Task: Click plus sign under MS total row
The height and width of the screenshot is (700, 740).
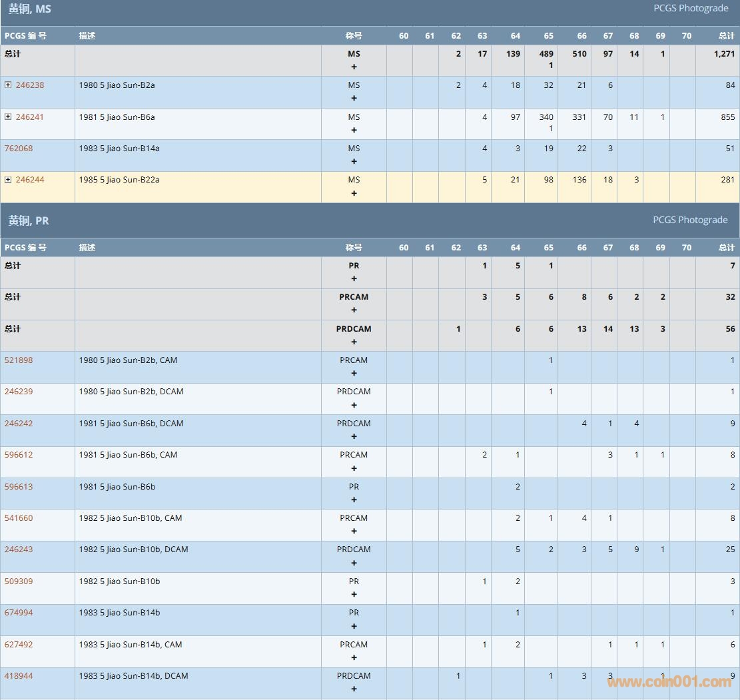Action: [354, 67]
